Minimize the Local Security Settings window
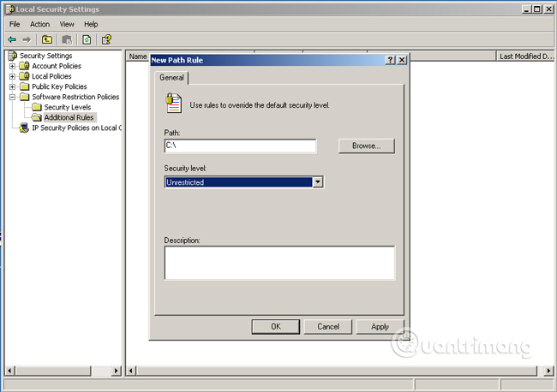557x392 pixels. coord(526,9)
